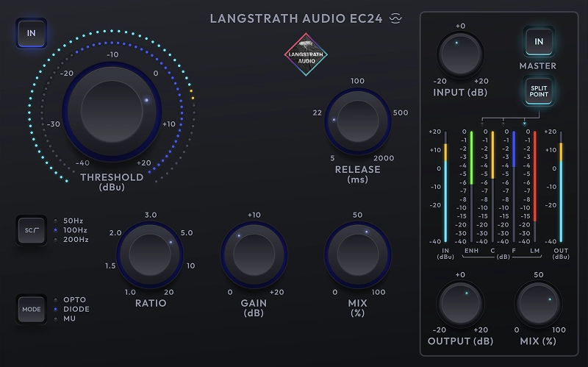Click the F blue meter bar

click(514, 186)
